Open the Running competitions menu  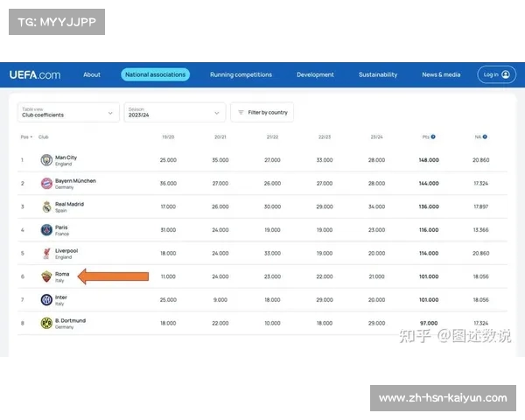coord(241,75)
